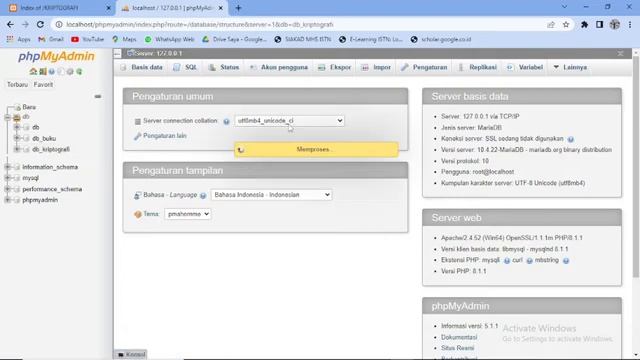The image size is (640, 360).
Task: Expand the performance_schema database node
Action: pyautogui.click(x=7, y=189)
